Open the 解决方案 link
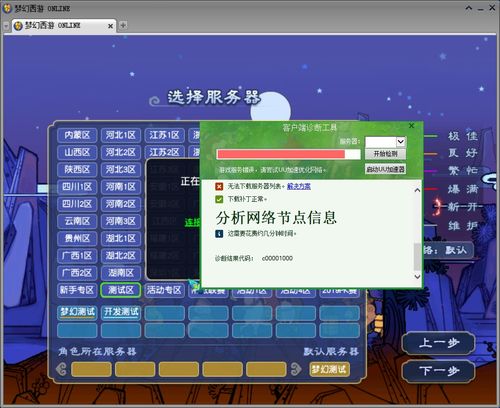Image resolution: width=500 pixels, height=408 pixels. click(299, 186)
